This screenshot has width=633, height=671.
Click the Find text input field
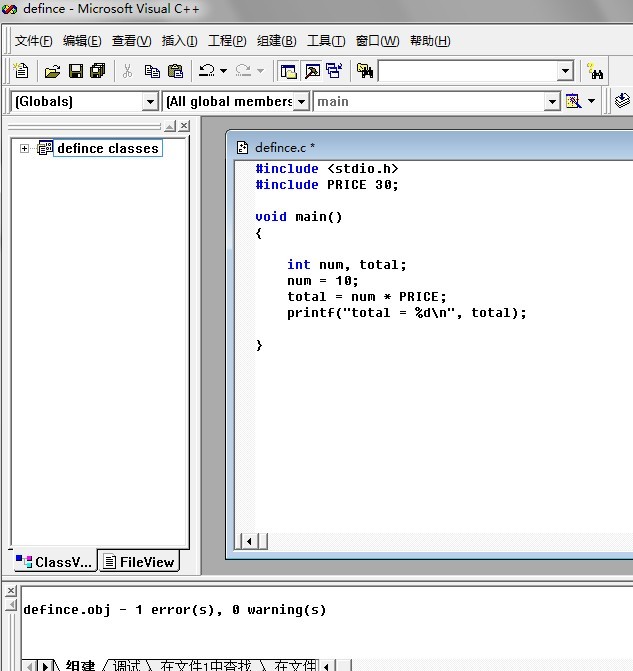(468, 71)
